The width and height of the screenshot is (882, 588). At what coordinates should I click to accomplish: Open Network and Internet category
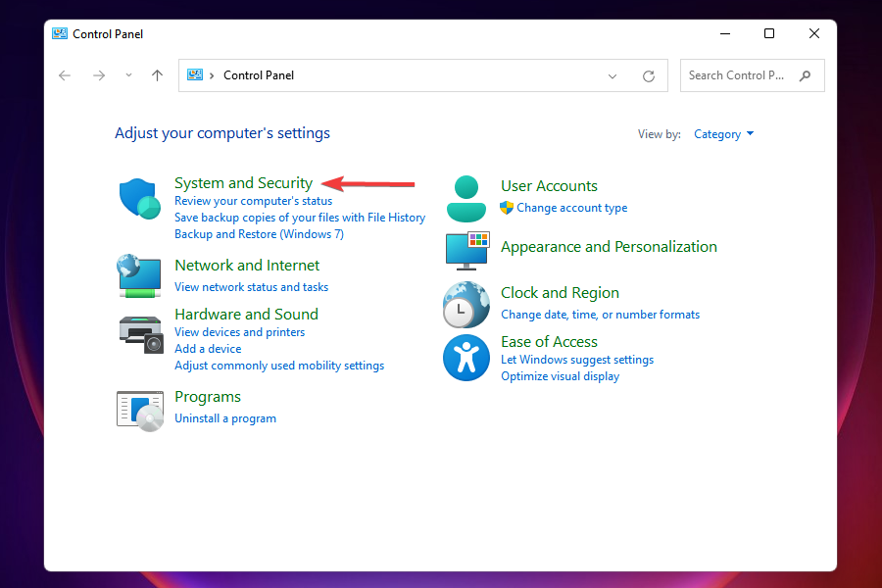point(247,265)
